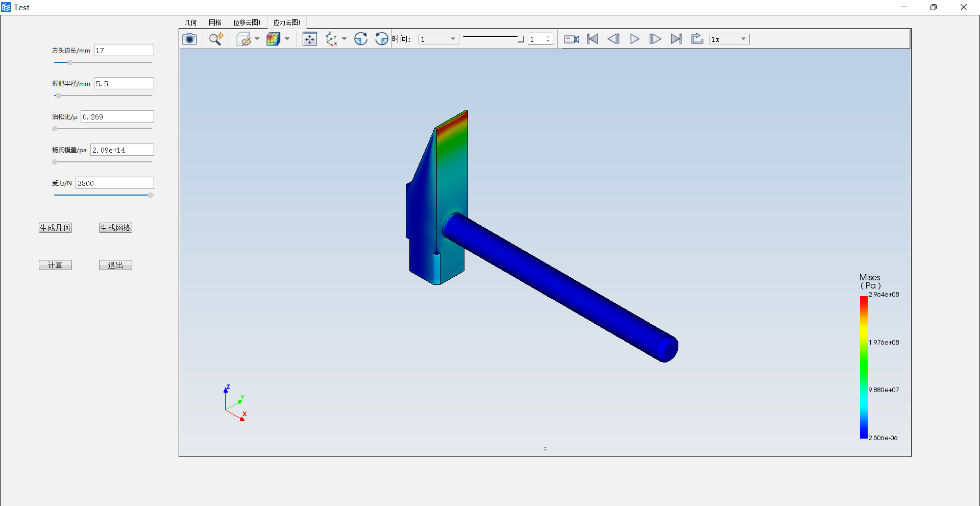Close the Test window

tap(964, 7)
